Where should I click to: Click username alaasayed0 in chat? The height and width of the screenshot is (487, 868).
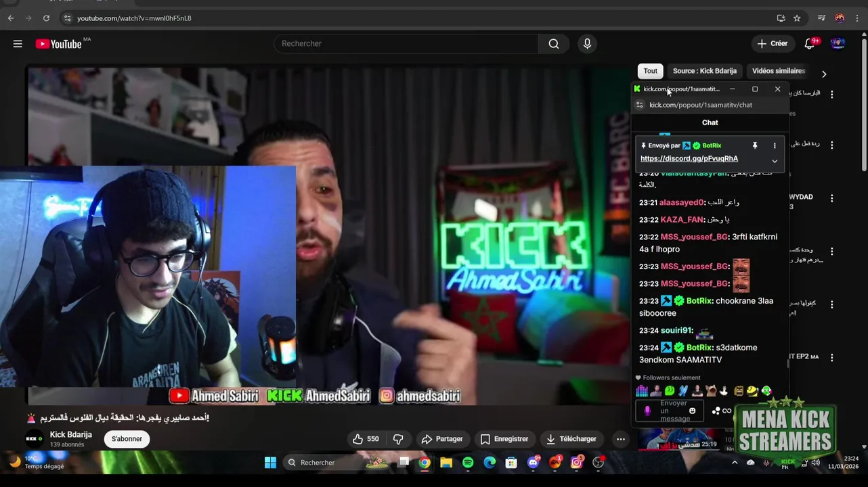[682, 203]
